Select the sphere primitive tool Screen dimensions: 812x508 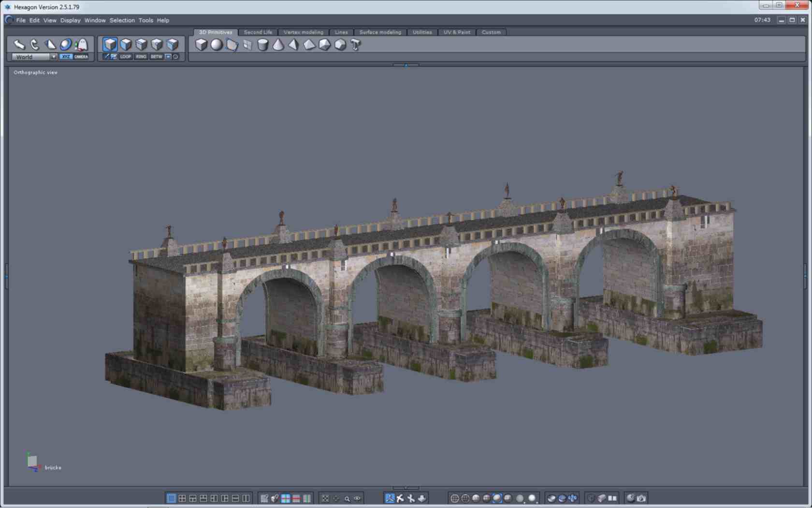point(217,45)
